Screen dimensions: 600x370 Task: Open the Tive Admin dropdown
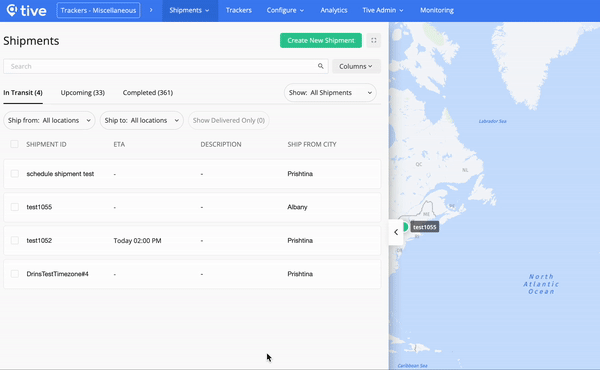383,10
